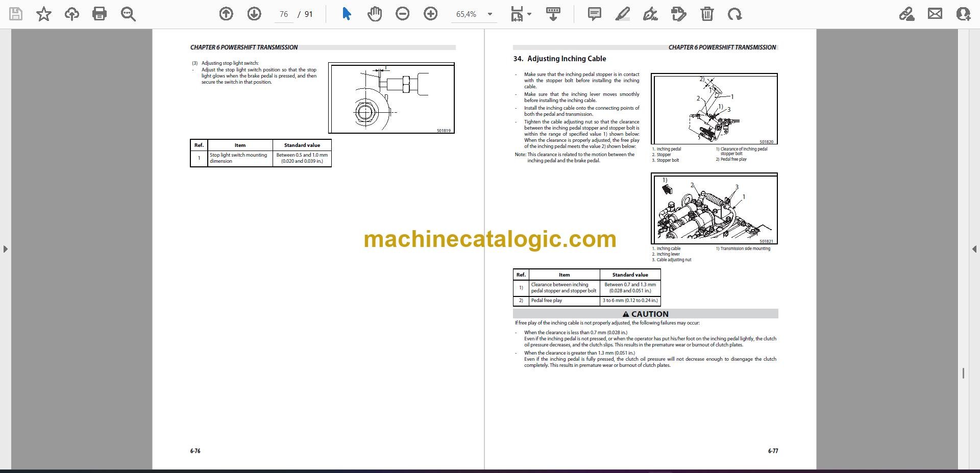Activate the selection arrow tool
The width and height of the screenshot is (980, 473).
[x=347, y=14]
